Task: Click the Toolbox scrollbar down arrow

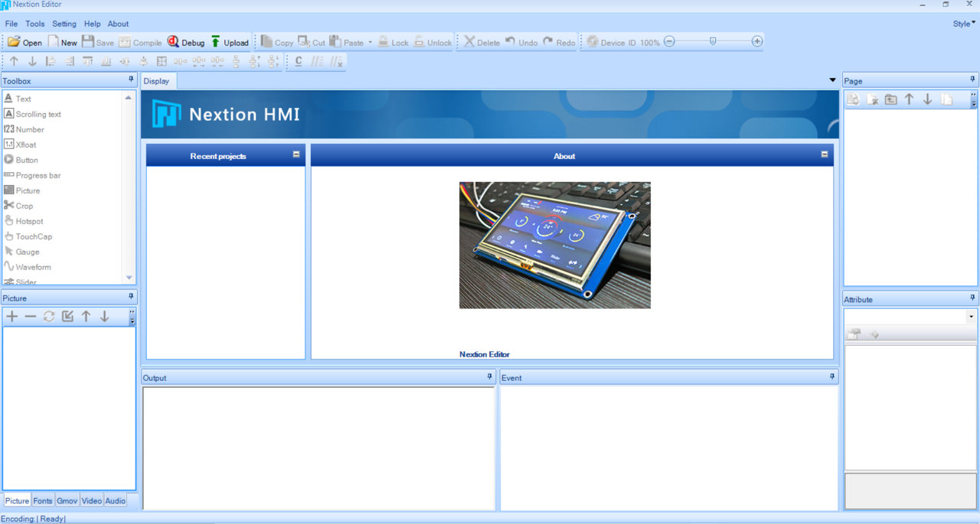Action: click(129, 278)
